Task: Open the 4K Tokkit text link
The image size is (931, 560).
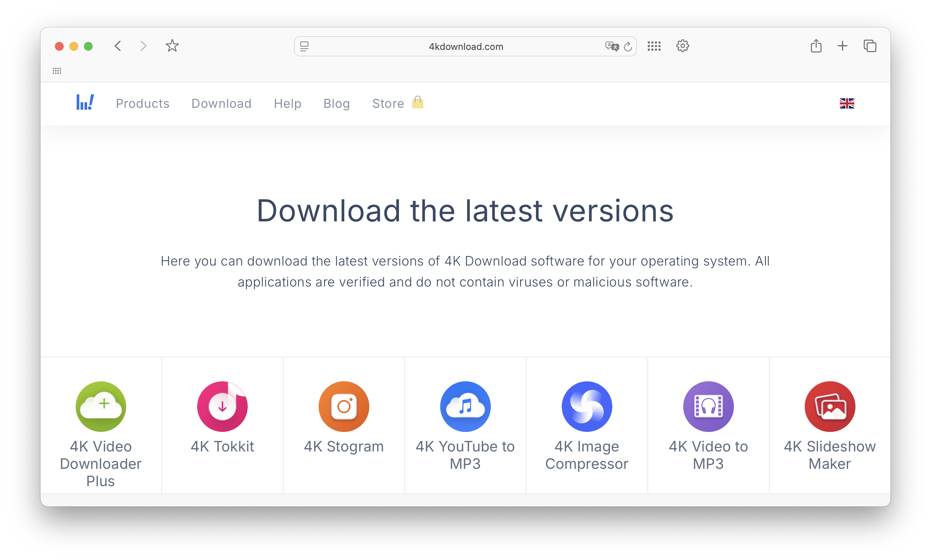Action: [x=222, y=446]
